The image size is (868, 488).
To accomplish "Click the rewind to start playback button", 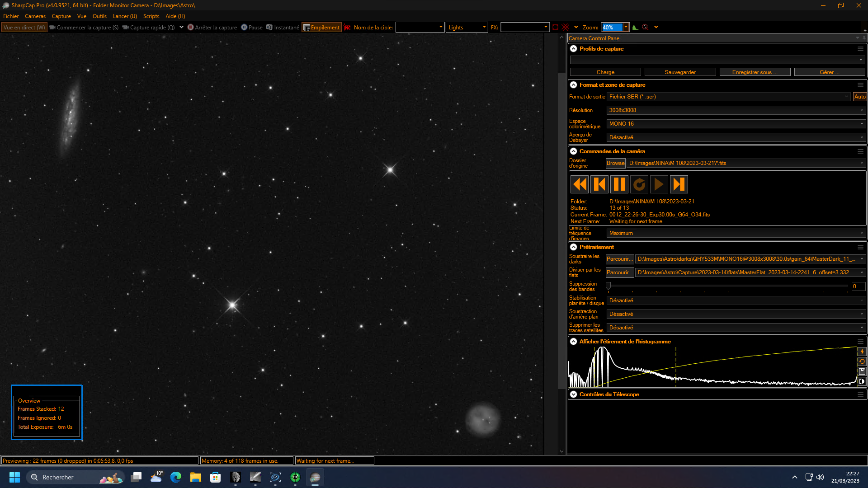I will [580, 184].
